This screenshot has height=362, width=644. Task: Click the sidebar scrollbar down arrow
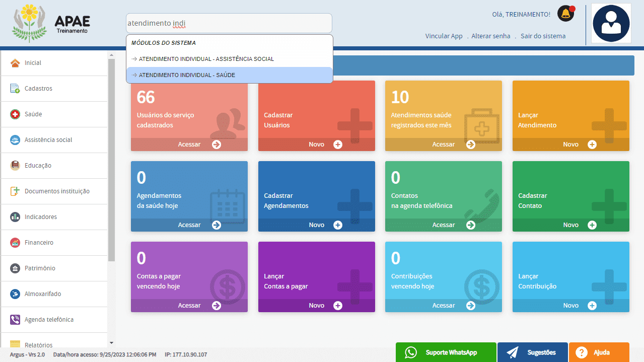click(x=111, y=343)
